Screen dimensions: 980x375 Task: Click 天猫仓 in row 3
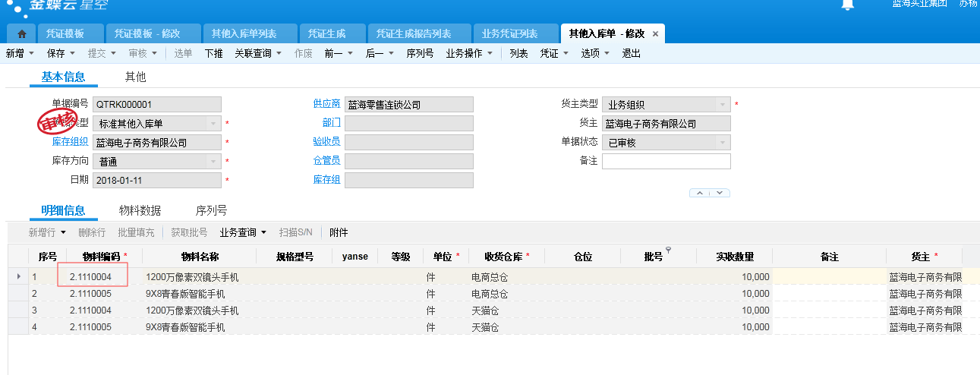[x=485, y=310]
